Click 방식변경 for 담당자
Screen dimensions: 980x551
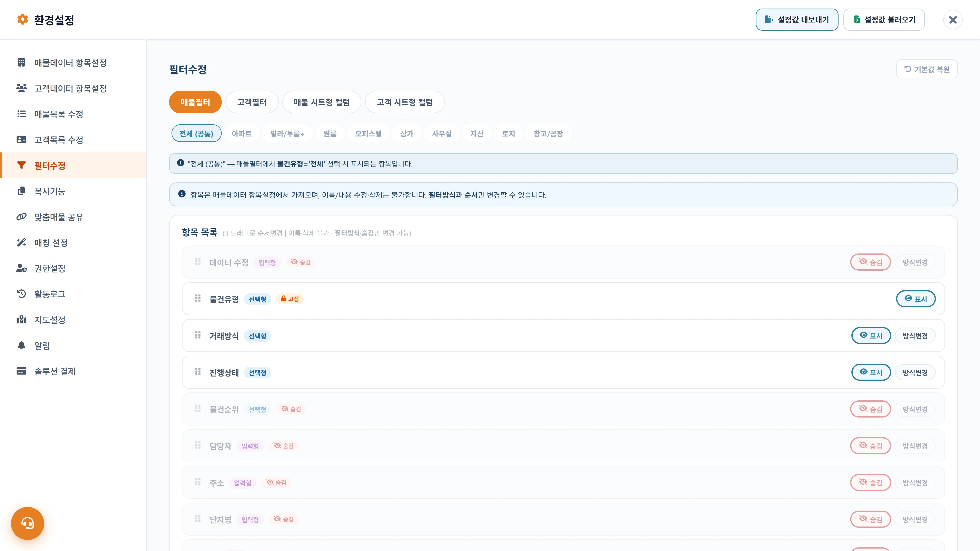[915, 446]
